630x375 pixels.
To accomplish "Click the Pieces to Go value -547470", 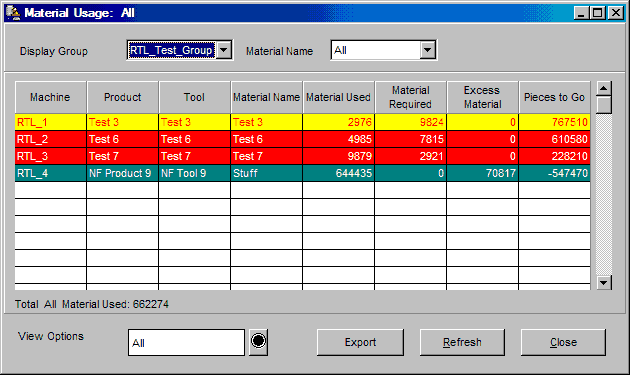I will [554, 173].
